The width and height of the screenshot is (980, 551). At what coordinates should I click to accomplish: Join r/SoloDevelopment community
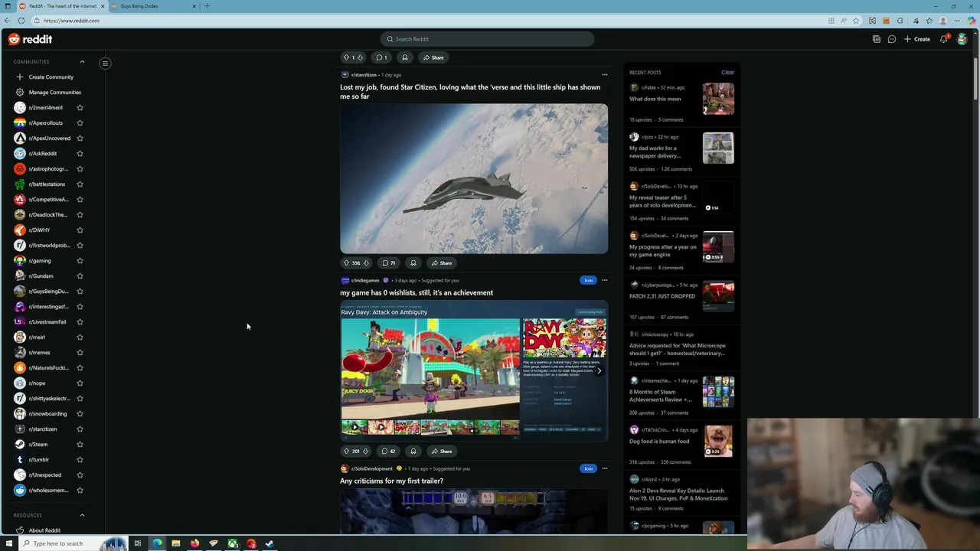[588, 468]
